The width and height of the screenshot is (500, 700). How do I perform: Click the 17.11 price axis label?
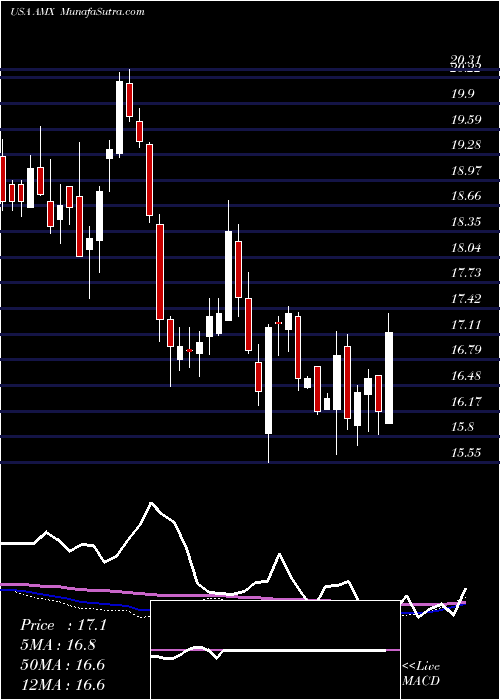tap(467, 324)
